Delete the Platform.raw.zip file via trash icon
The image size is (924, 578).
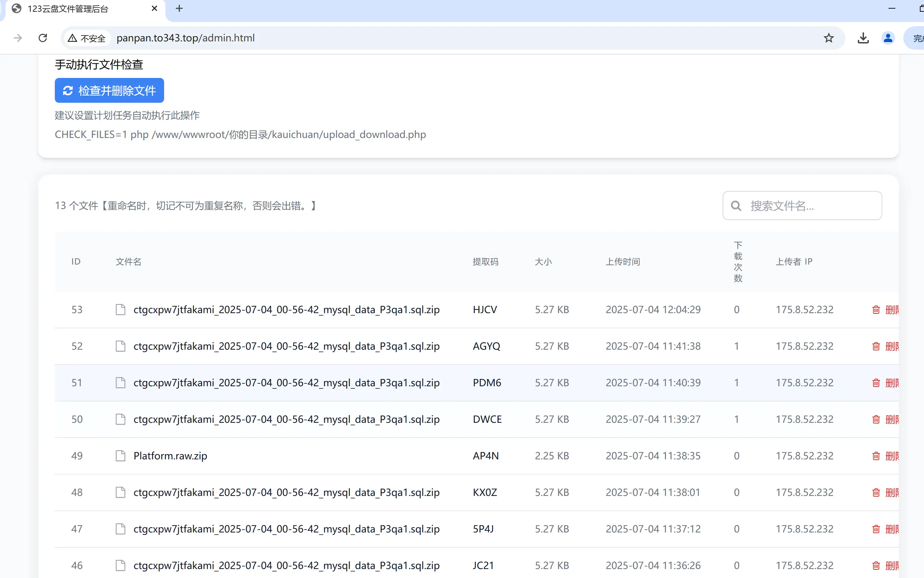(x=876, y=456)
